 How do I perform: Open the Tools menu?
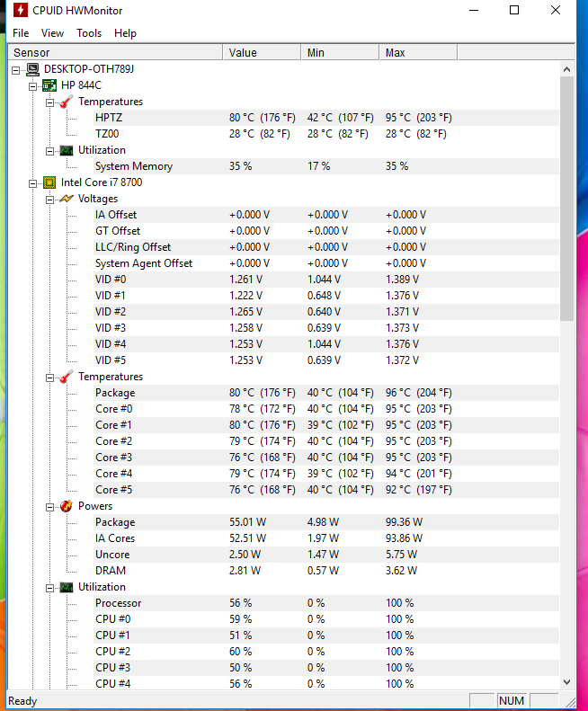89,33
